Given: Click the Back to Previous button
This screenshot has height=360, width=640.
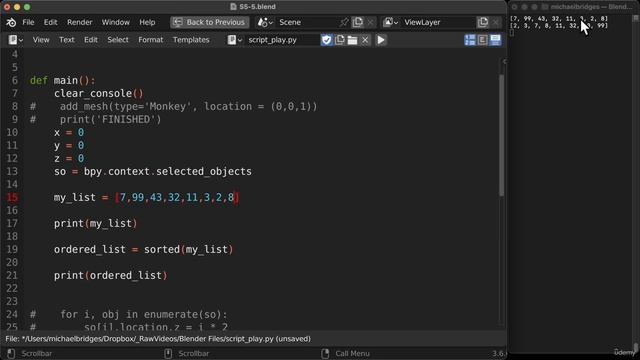Looking at the screenshot, I should (209, 22).
